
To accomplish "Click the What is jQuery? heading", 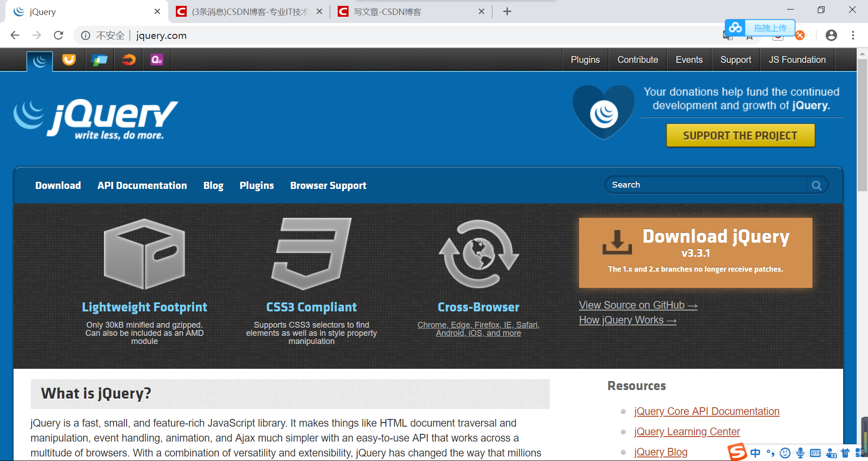I will click(96, 394).
